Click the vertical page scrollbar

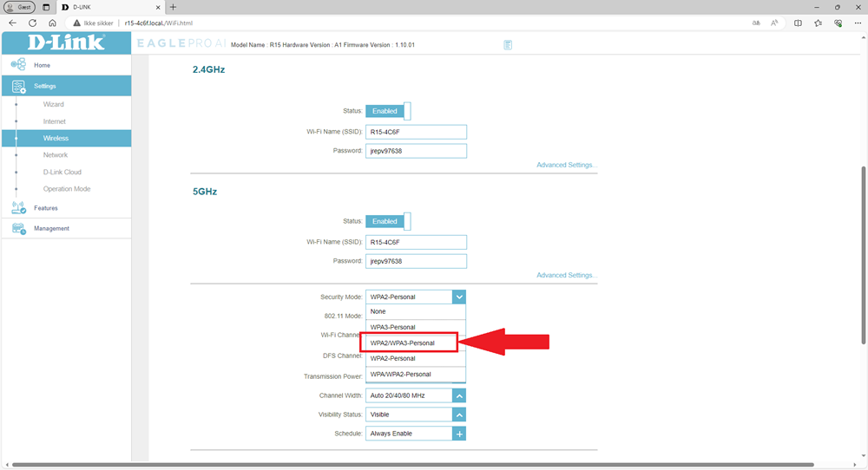click(864, 255)
